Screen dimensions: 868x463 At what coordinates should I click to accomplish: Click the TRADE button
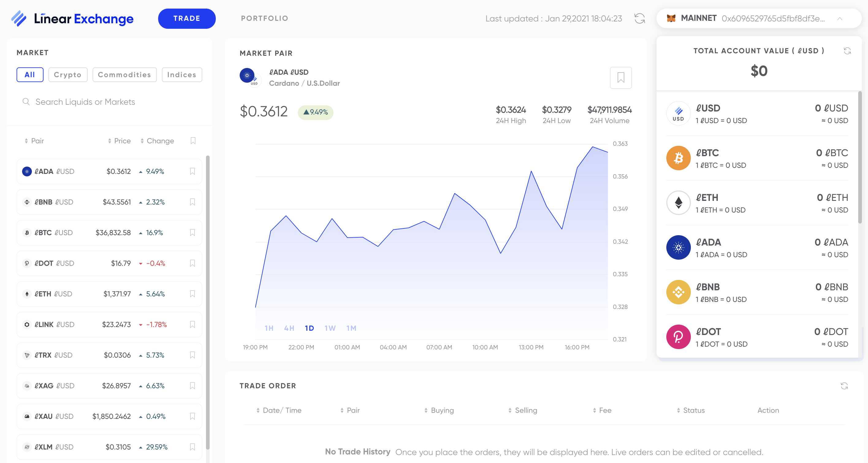[x=187, y=18]
